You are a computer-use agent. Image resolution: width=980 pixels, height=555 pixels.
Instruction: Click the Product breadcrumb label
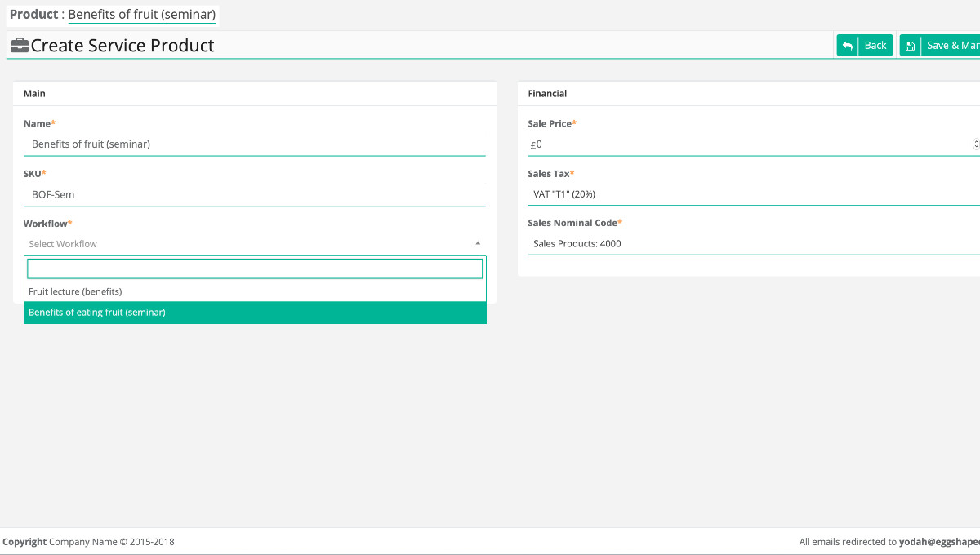(33, 15)
